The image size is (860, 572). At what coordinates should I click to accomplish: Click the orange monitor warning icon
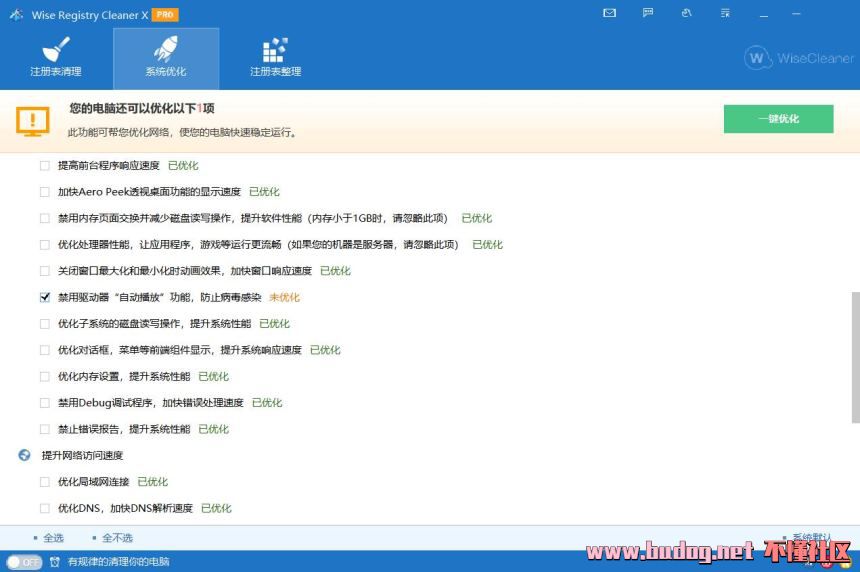(32, 121)
